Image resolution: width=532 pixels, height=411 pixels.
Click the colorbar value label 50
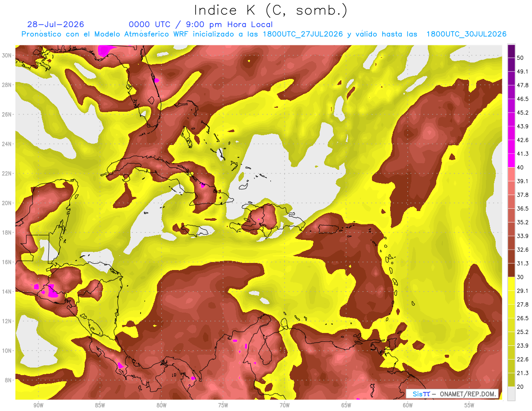[520, 58]
